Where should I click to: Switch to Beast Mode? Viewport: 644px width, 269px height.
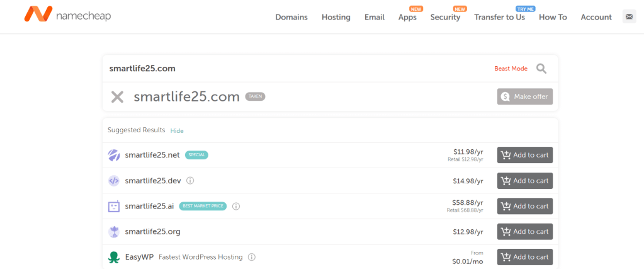pos(511,69)
